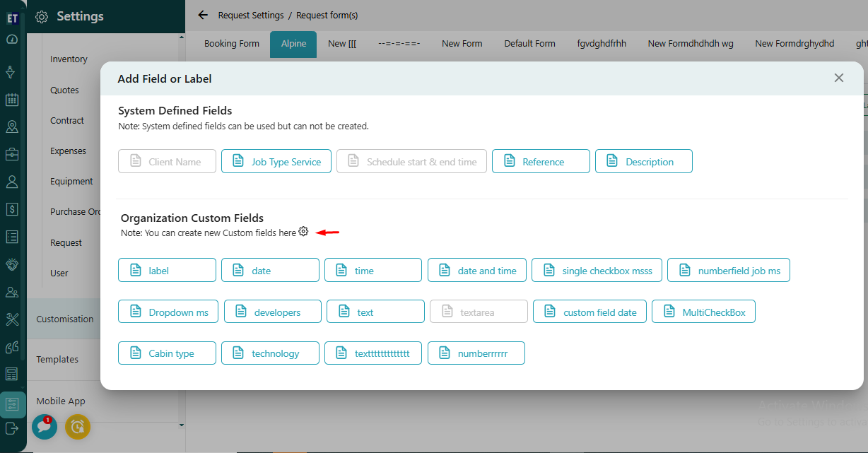Click the logout icon in sidebar

coord(12,428)
